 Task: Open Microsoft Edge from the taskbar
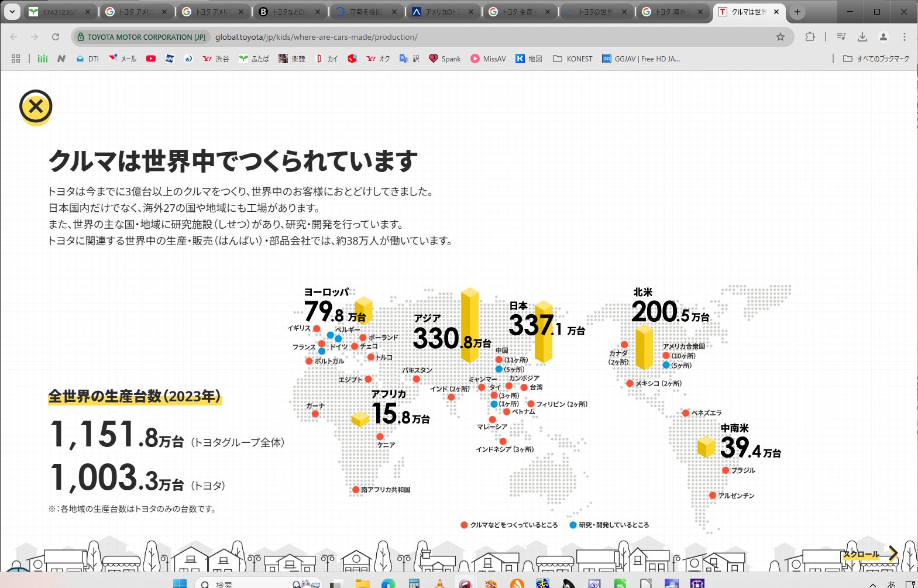[388, 583]
